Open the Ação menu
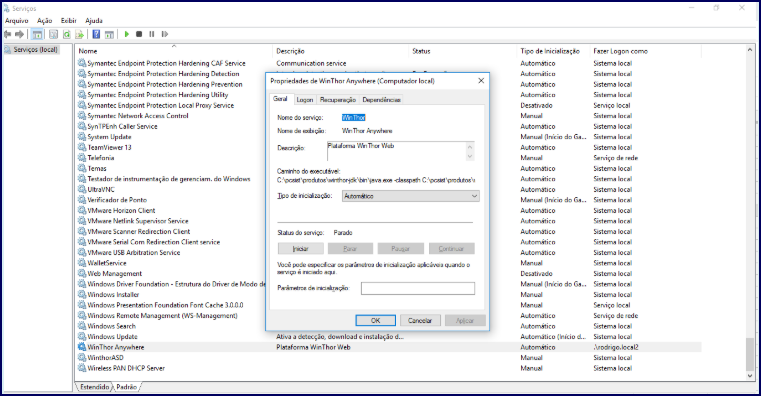761x396 pixels. click(45, 20)
